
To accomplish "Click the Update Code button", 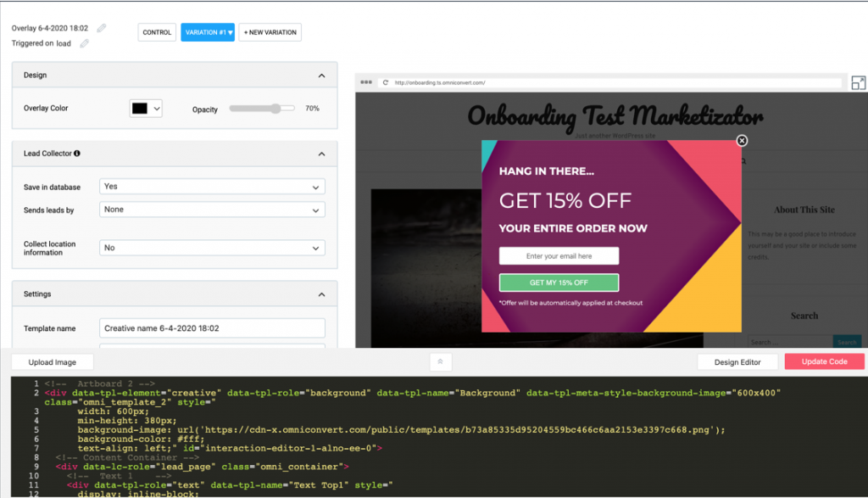I will 824,361.
